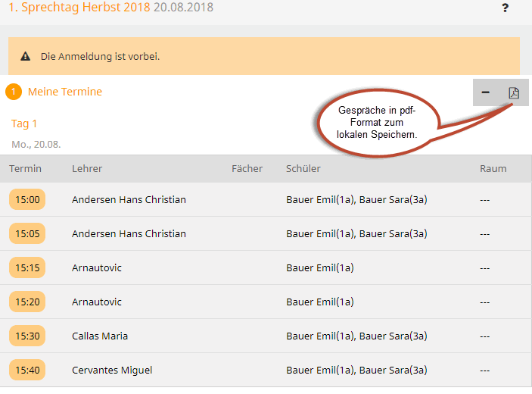Open teacher Callas Maria row
Viewport: 532px width, 394px height.
click(x=266, y=336)
